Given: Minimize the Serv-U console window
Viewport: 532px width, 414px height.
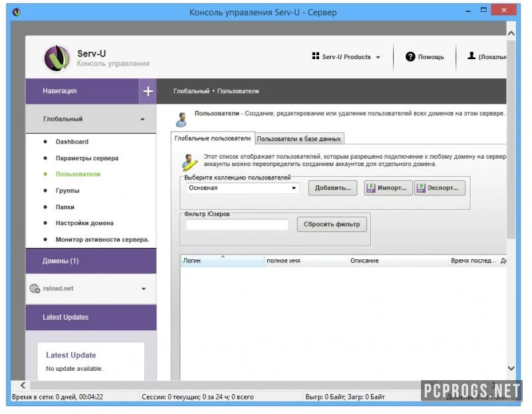Looking at the screenshot, I should coord(468,11).
